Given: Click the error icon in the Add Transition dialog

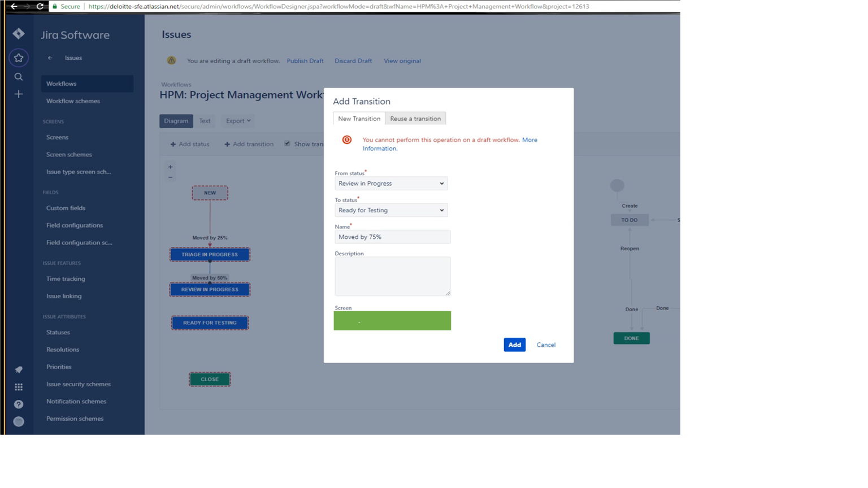Looking at the screenshot, I should pos(347,140).
